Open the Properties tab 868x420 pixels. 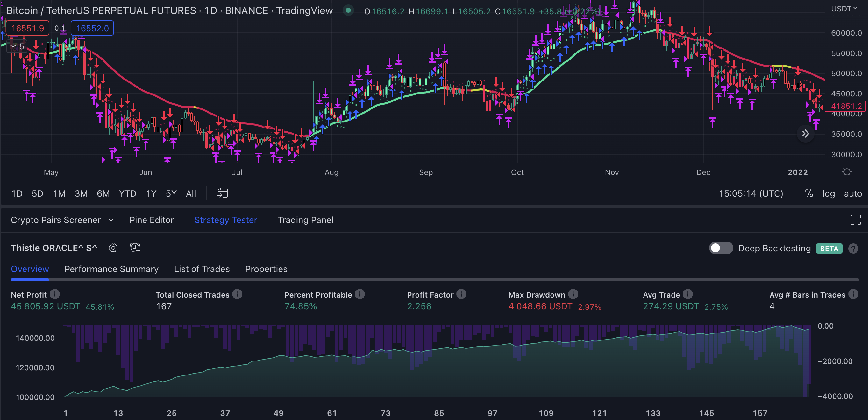click(266, 269)
